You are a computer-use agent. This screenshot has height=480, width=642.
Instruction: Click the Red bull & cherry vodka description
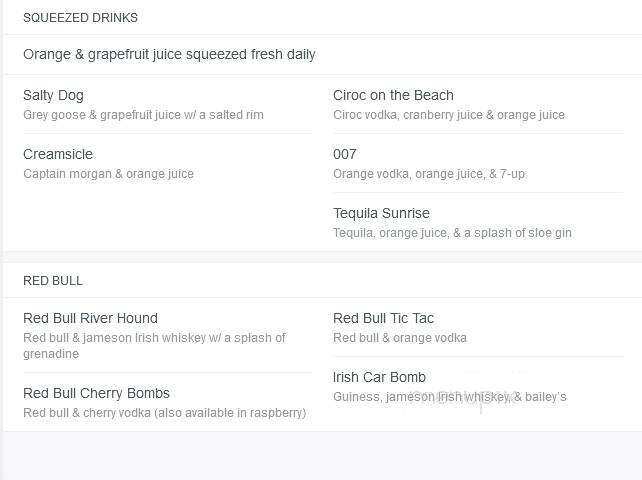tap(165, 412)
